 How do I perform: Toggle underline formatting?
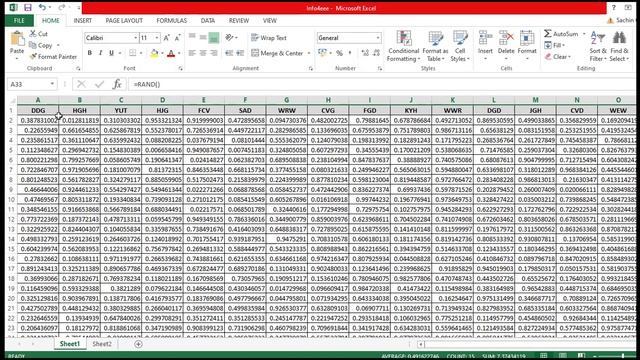[111, 53]
